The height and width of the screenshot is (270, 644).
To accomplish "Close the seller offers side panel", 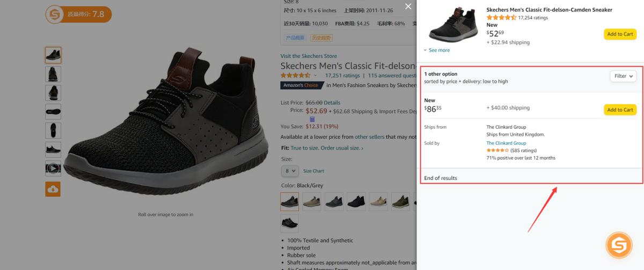I will 408,6.
